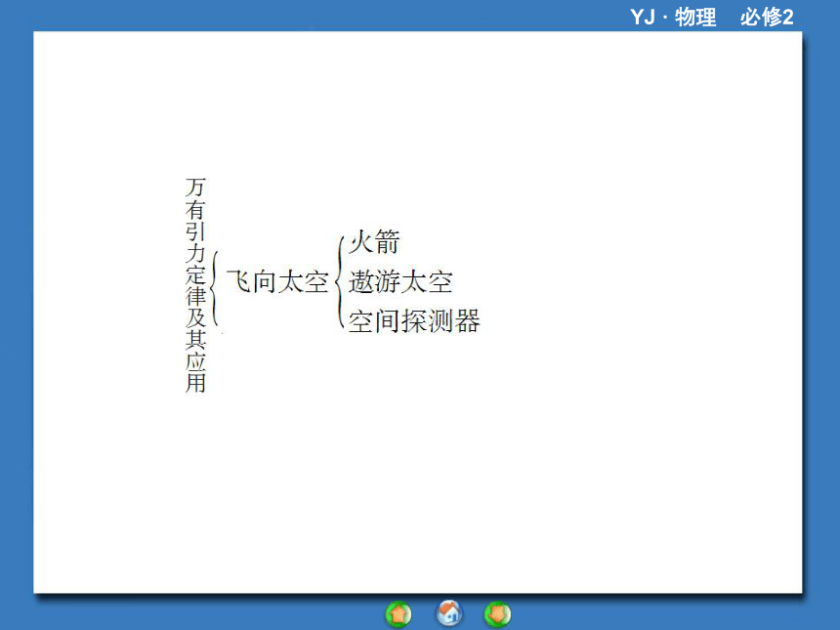Screen dimensions: 840x630
Task: Click the YJ · 物理 header label
Action: tap(673, 18)
